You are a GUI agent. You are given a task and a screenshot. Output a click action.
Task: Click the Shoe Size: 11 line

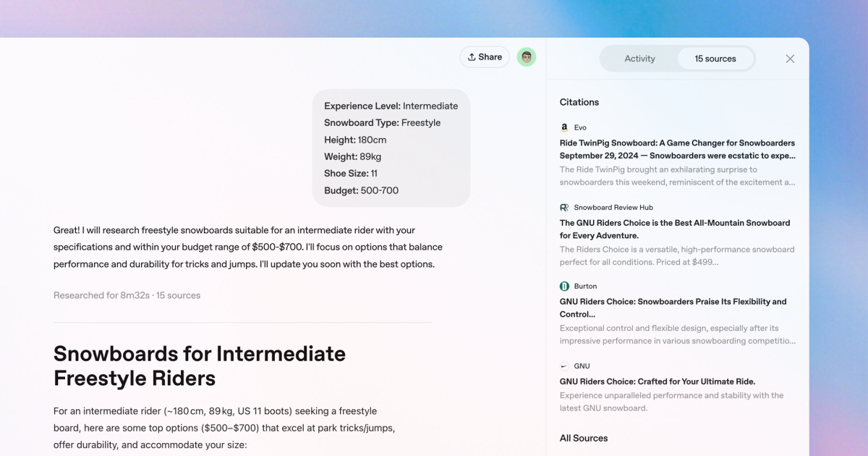pos(351,173)
